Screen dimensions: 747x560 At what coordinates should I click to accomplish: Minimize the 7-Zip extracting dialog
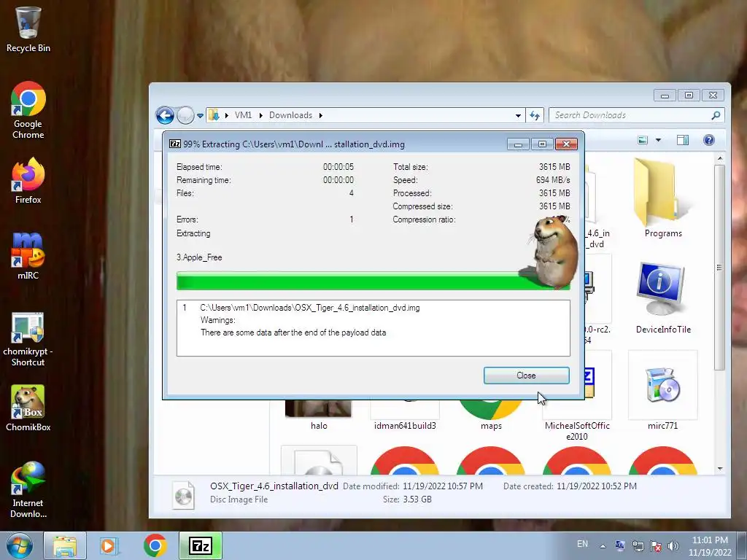tap(518, 144)
